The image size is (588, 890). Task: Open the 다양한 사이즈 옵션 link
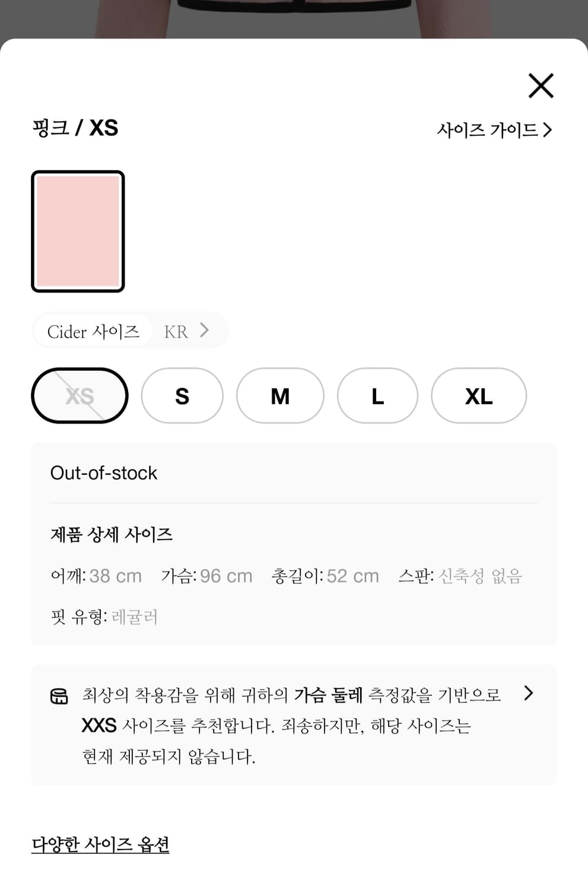coord(100,844)
